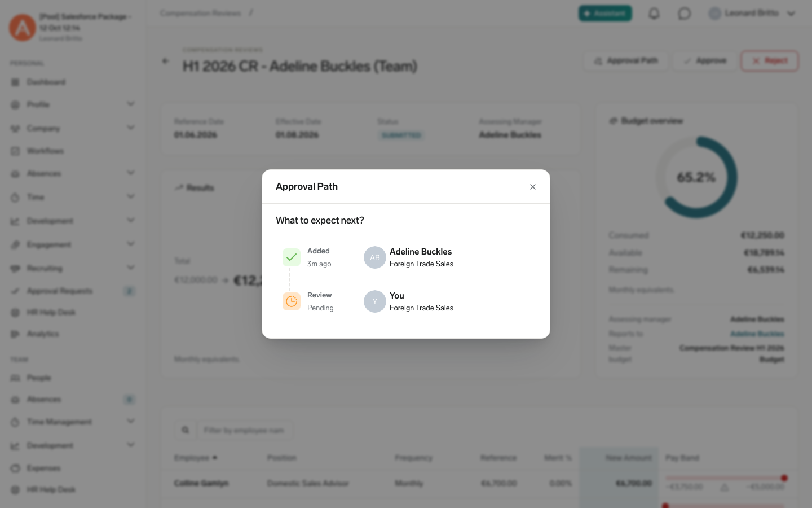This screenshot has height=508, width=812.
Task: Open the Leonard Britto user menu
Action: (x=752, y=13)
